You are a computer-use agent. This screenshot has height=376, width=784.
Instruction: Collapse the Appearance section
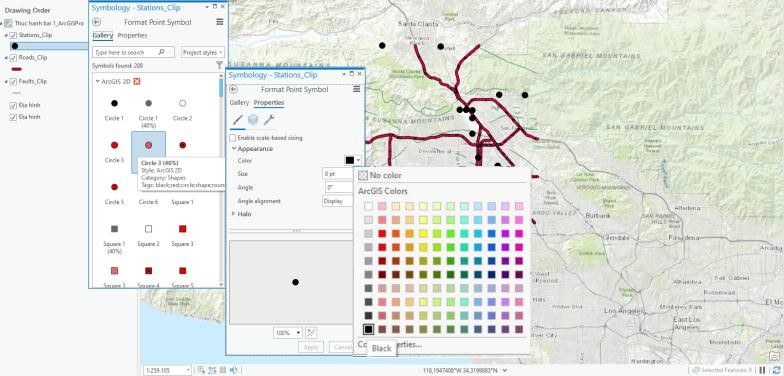(234, 148)
